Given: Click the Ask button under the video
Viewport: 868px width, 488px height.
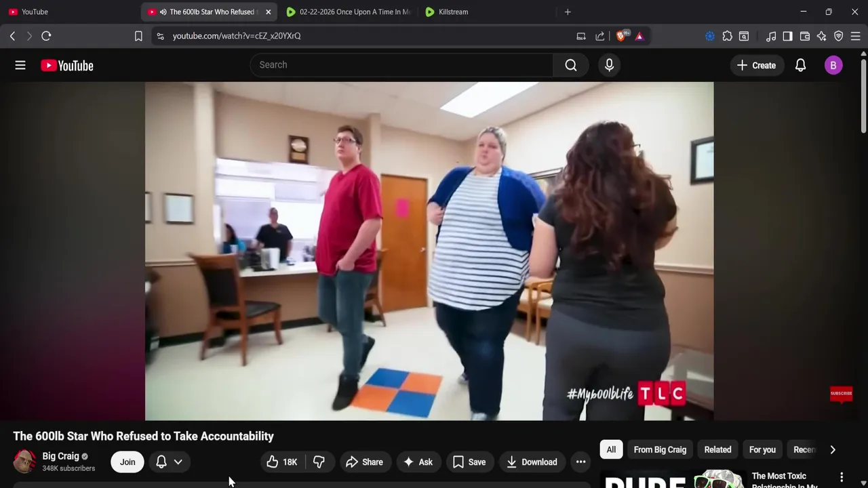Looking at the screenshot, I should (418, 462).
